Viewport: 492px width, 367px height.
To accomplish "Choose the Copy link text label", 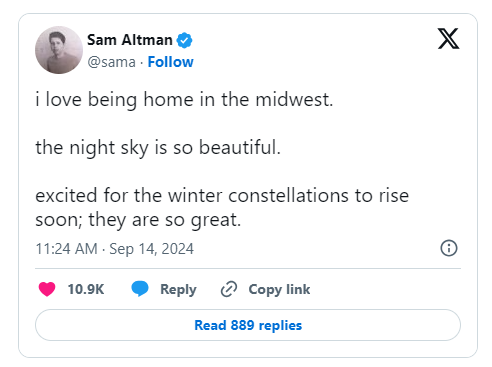I will [x=279, y=289].
